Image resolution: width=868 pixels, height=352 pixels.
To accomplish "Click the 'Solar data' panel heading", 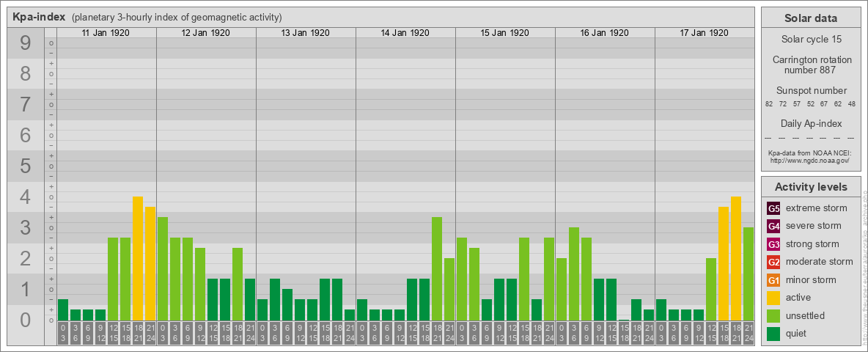I will point(811,18).
